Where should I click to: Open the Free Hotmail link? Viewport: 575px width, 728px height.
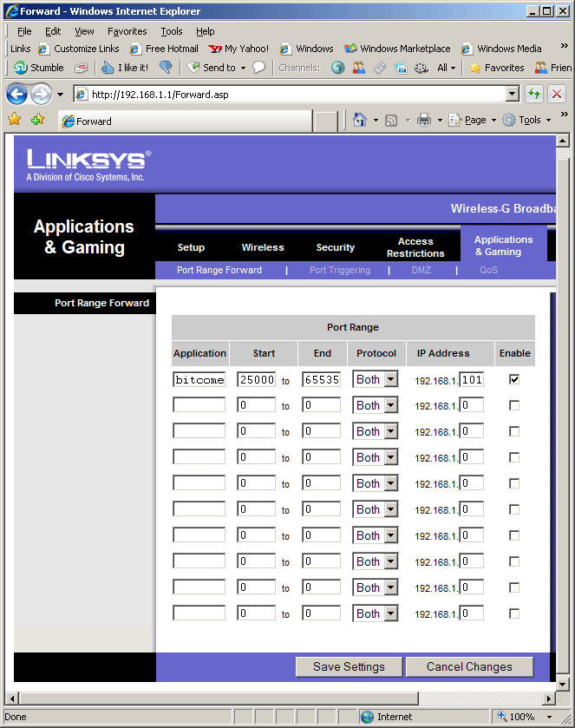[x=164, y=49]
